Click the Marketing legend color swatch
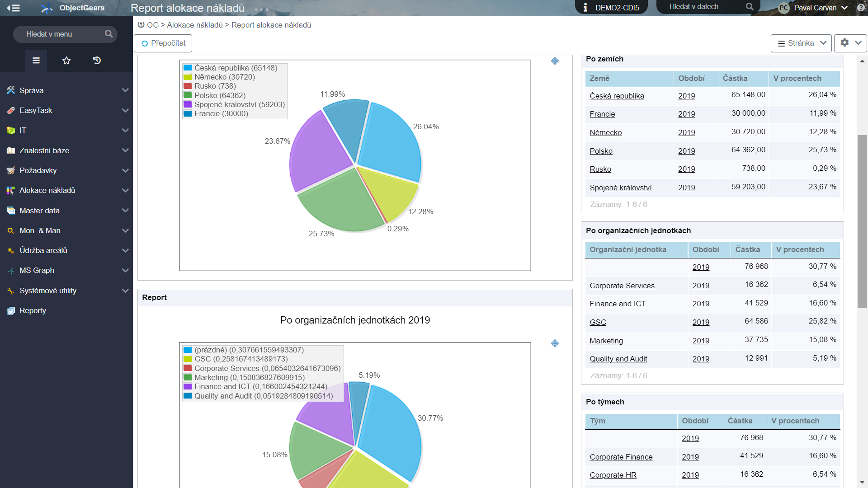The height and width of the screenshot is (488, 868). pyautogui.click(x=188, y=377)
